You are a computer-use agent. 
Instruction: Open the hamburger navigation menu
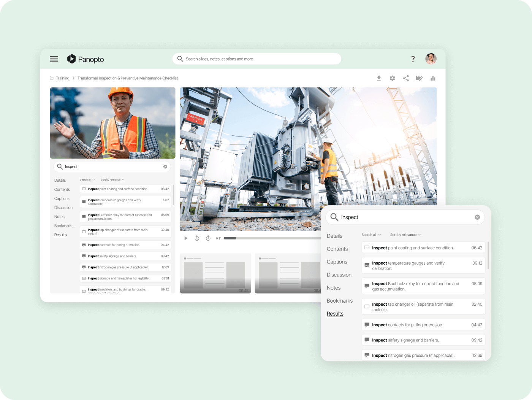tap(54, 59)
